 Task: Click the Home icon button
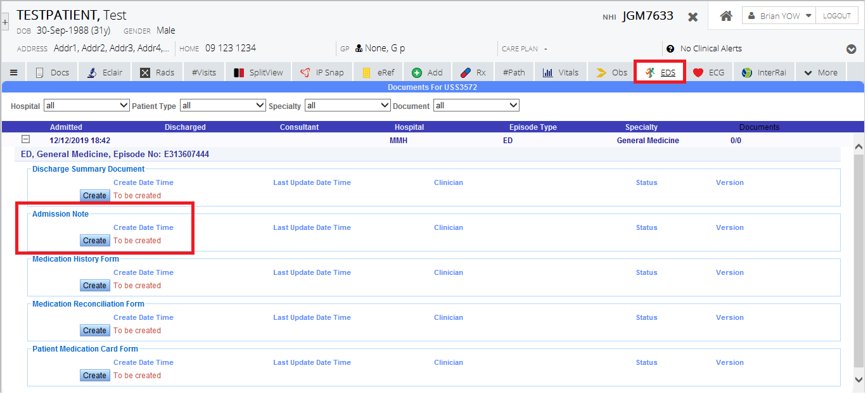coord(726,16)
